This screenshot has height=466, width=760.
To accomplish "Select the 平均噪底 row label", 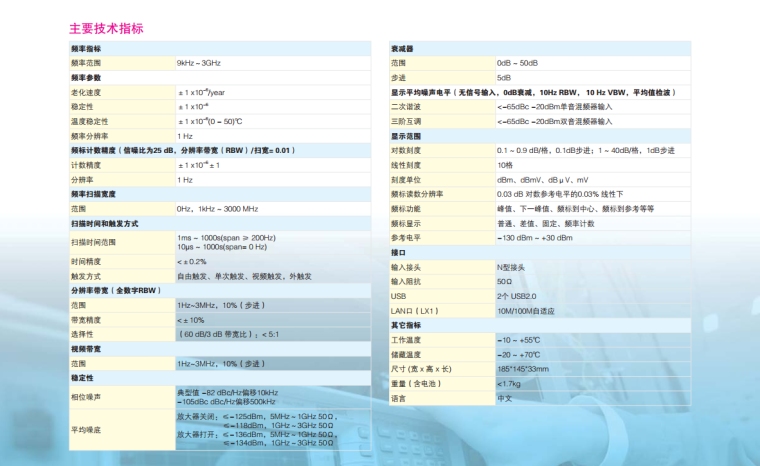I will pos(86,428).
